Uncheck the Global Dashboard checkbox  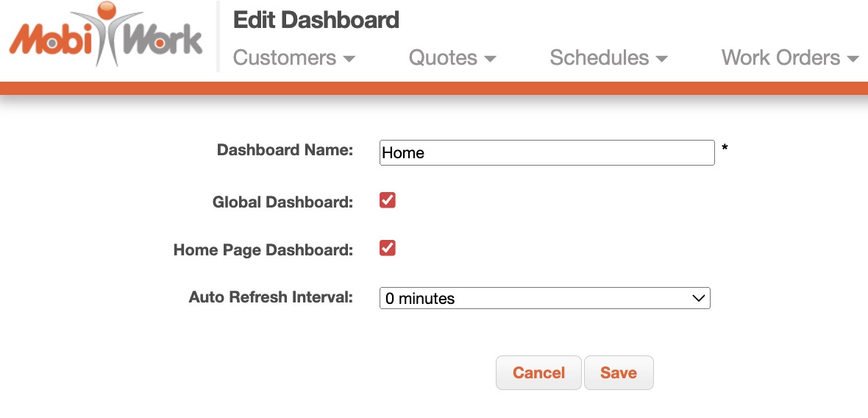tap(388, 200)
